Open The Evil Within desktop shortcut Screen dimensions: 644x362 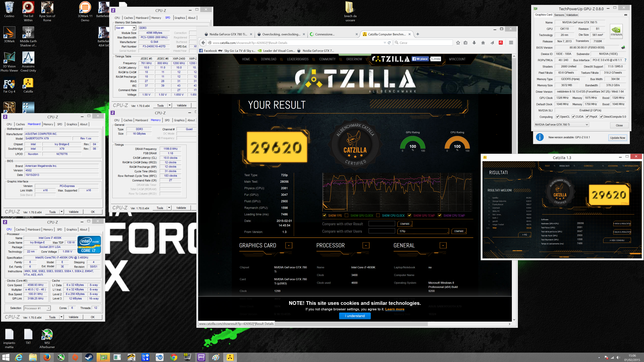[28, 11]
